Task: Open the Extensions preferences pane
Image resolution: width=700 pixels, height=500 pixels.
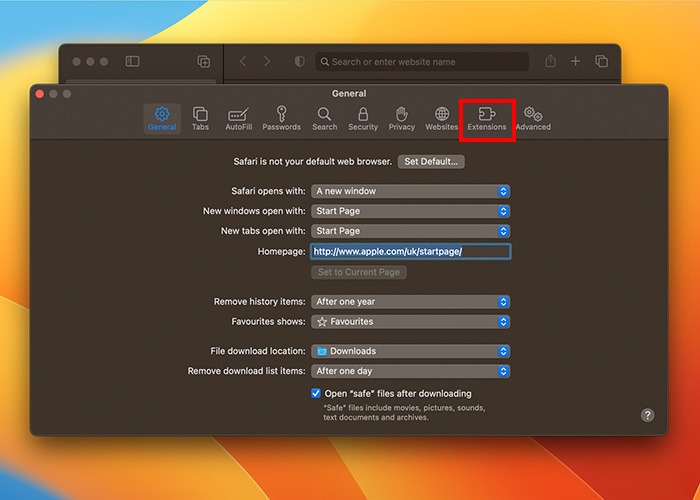Action: tap(487, 119)
